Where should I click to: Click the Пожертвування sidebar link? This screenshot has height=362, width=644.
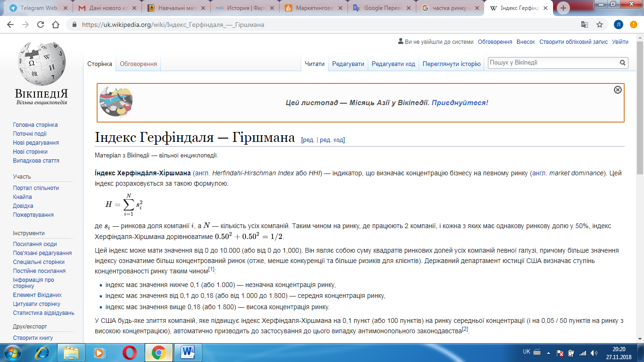(33, 215)
